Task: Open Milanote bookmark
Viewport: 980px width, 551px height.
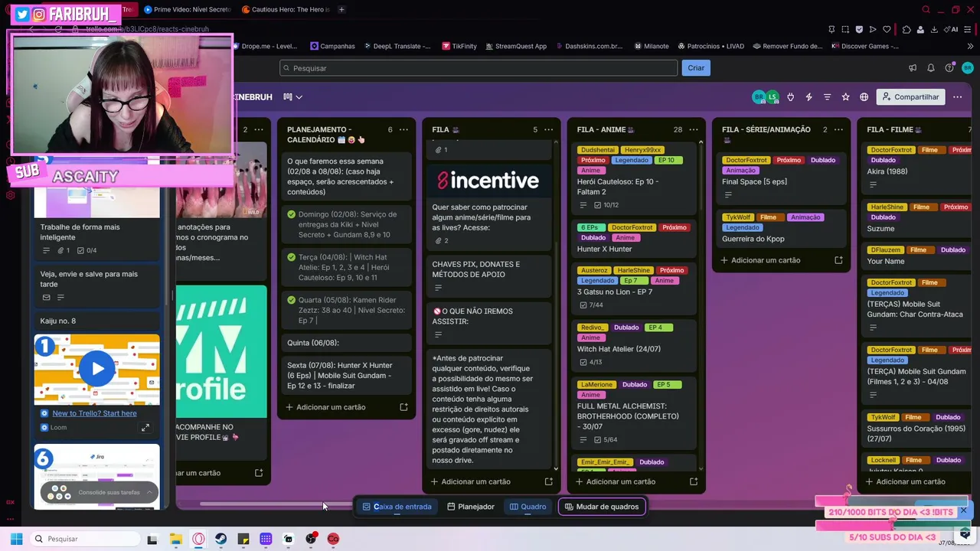Action: (652, 46)
